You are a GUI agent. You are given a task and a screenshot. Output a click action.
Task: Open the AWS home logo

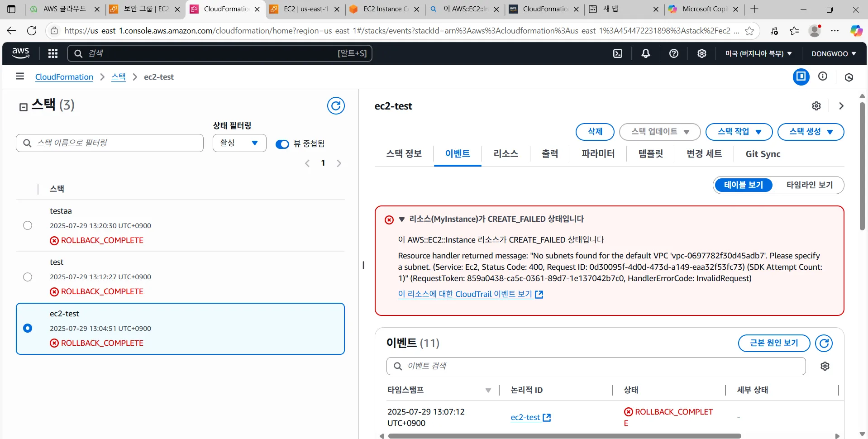coord(20,53)
